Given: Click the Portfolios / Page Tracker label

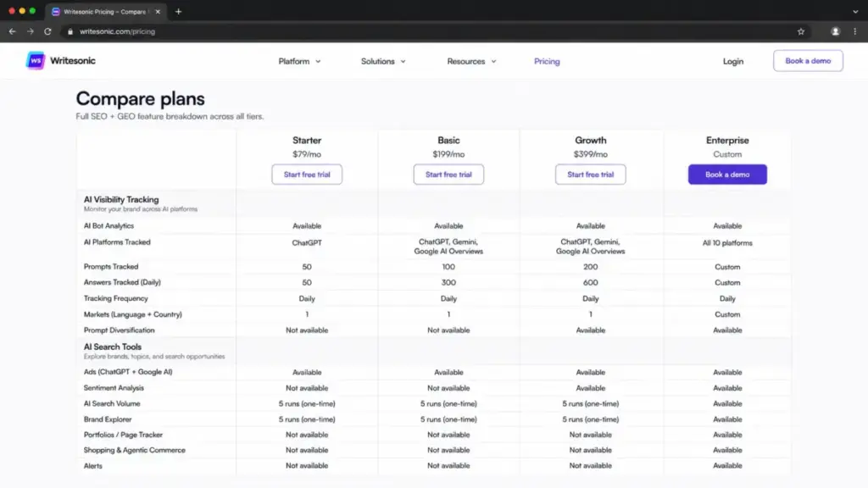Looking at the screenshot, I should pyautogui.click(x=123, y=435).
